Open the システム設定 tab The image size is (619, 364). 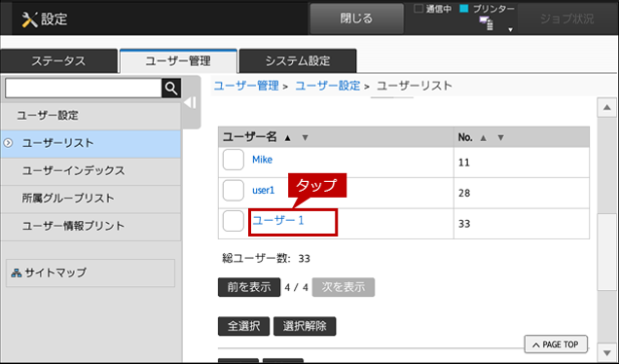click(298, 61)
